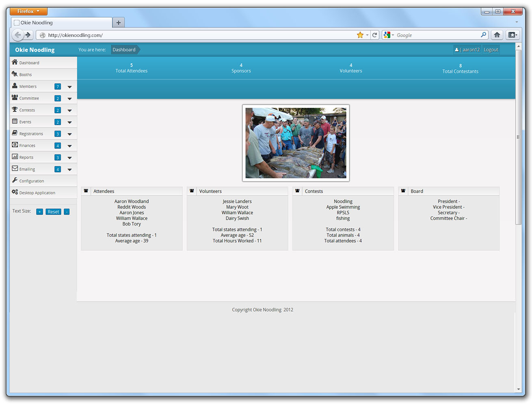Decrease text size with minus button
Image resolution: width=532 pixels, height=404 pixels.
[x=67, y=212]
